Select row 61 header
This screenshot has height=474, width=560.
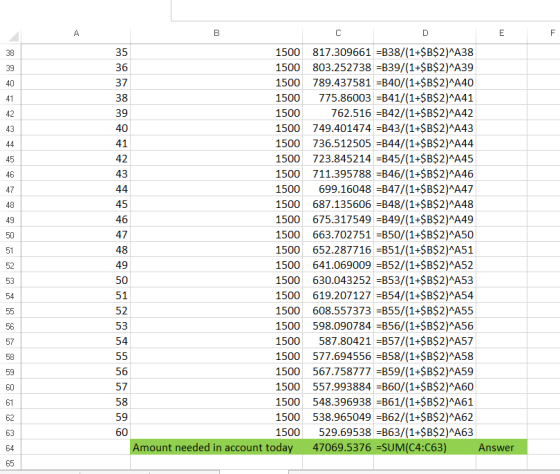[x=10, y=402]
